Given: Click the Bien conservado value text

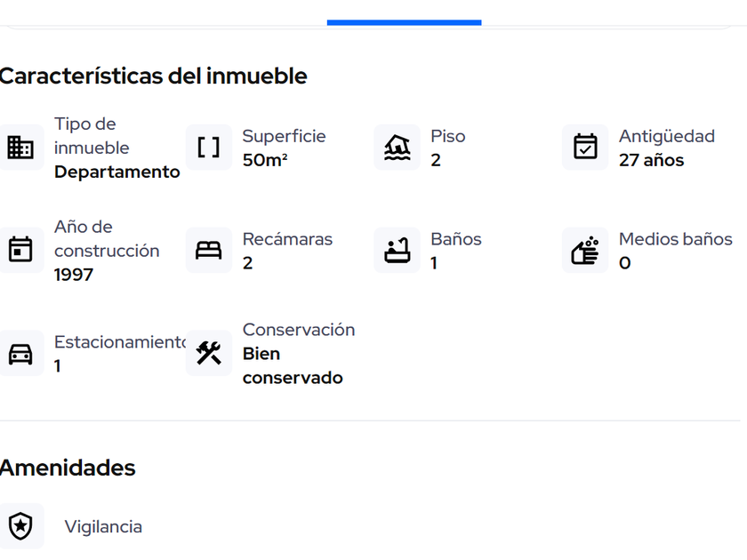Looking at the screenshot, I should click(292, 366).
